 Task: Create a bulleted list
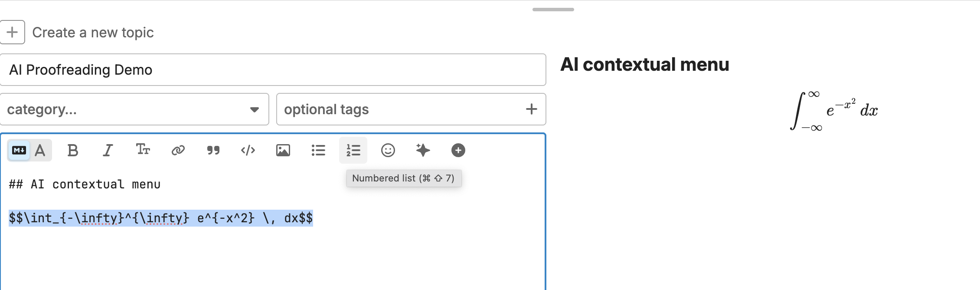click(x=318, y=150)
